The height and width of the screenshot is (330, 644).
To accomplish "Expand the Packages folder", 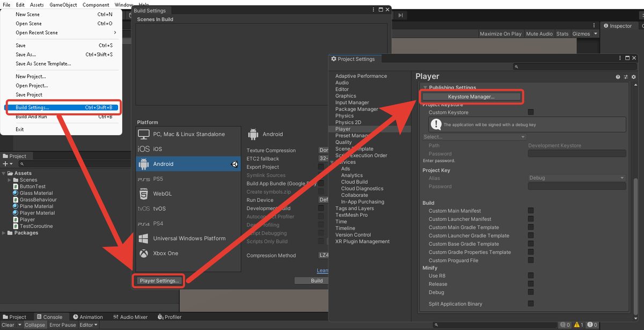I will (x=4, y=233).
